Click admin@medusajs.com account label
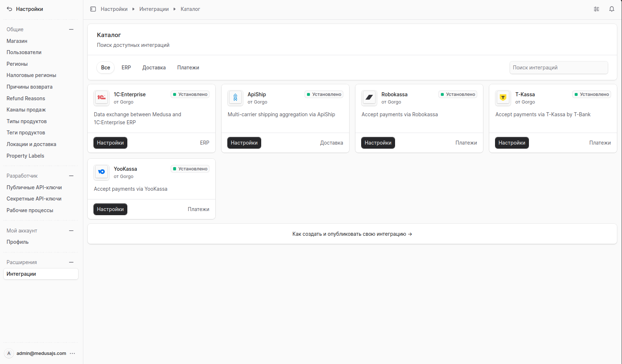This screenshot has width=622, height=364. pos(41,353)
